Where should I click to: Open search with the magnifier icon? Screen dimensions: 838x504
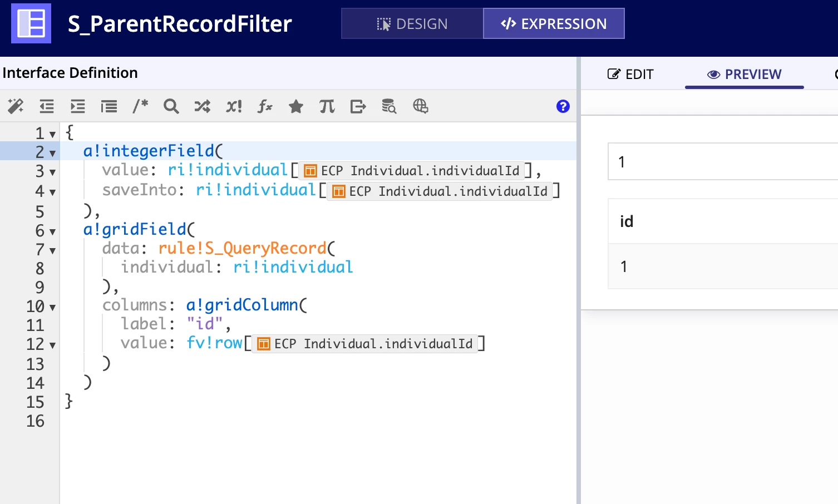coord(171,106)
